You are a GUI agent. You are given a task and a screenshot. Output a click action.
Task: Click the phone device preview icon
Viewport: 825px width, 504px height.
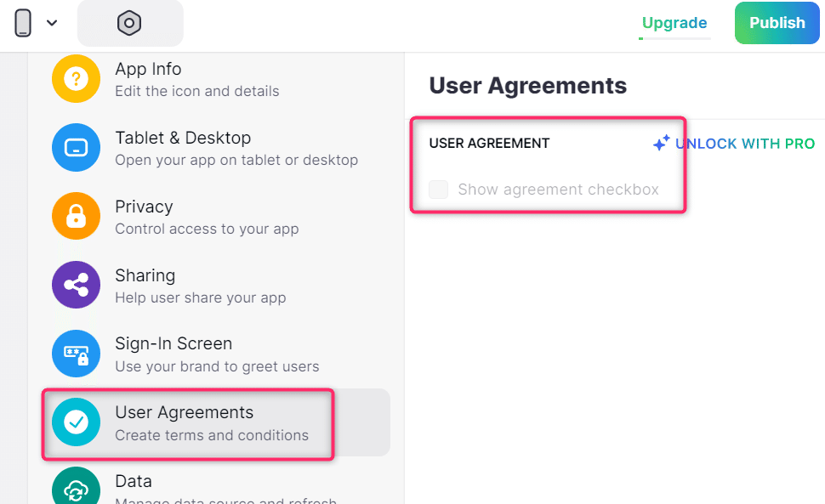23,23
